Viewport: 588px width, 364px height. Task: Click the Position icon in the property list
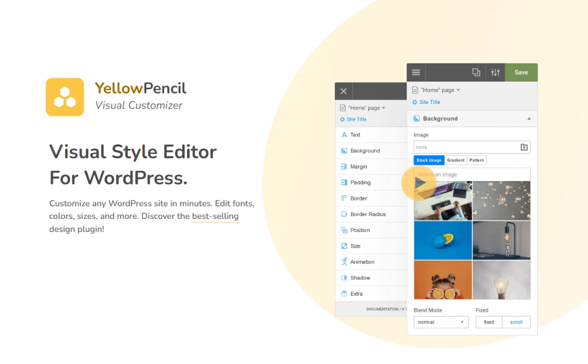click(x=344, y=230)
